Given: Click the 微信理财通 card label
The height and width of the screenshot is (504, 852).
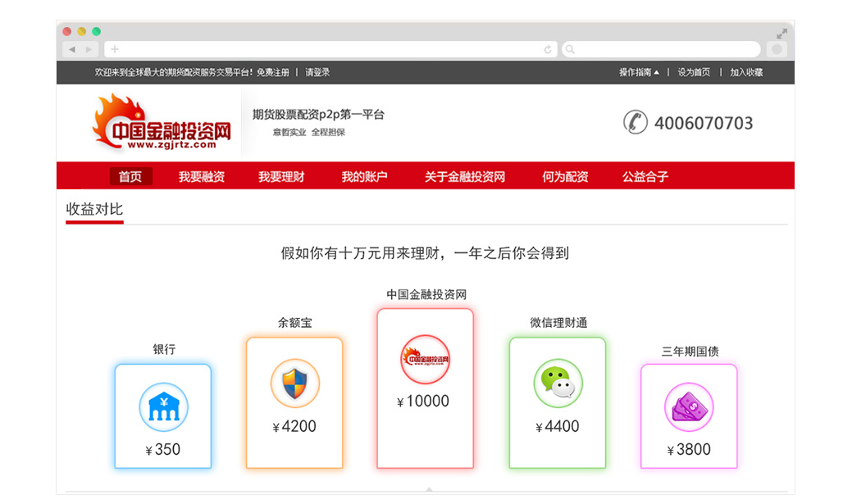Looking at the screenshot, I should point(558,323).
